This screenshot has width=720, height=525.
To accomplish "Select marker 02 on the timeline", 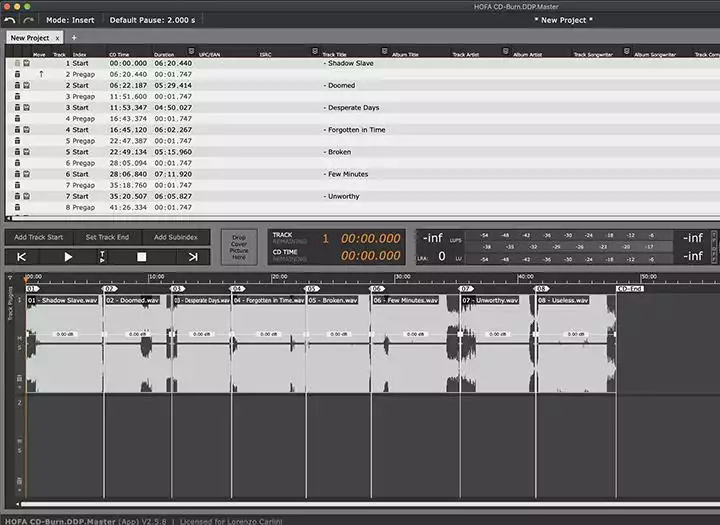I will coord(110,288).
